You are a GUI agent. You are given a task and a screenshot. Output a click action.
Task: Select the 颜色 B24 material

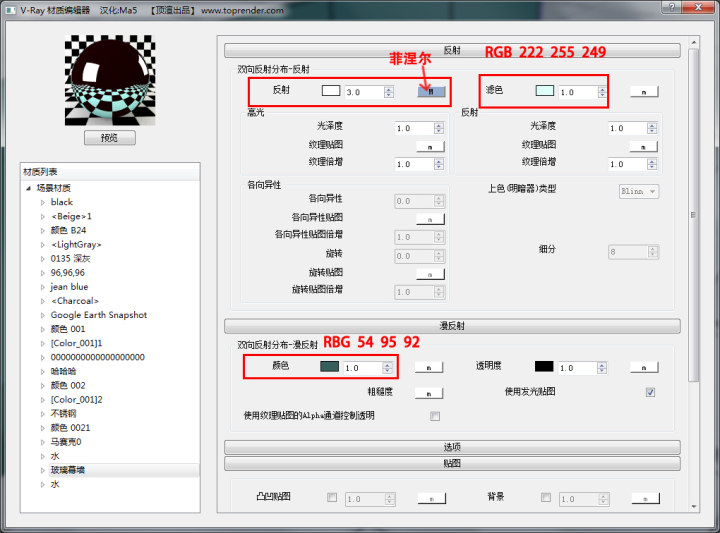[68, 230]
